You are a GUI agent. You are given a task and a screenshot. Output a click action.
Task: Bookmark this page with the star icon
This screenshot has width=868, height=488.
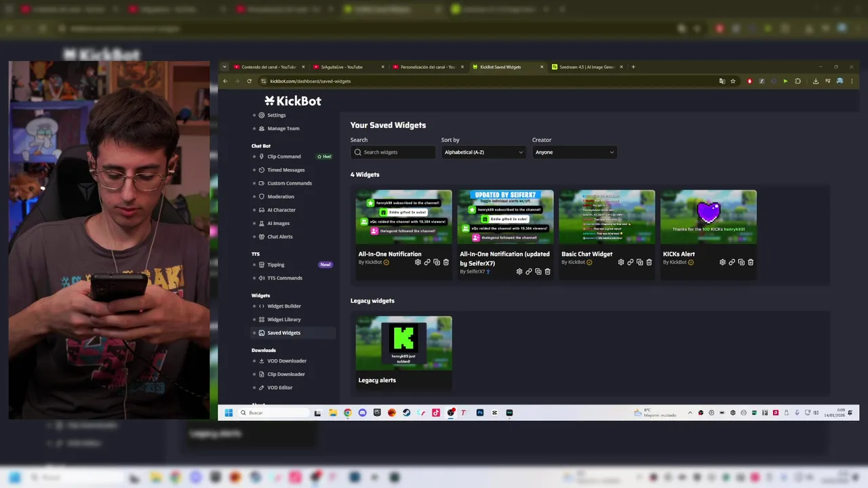(733, 81)
